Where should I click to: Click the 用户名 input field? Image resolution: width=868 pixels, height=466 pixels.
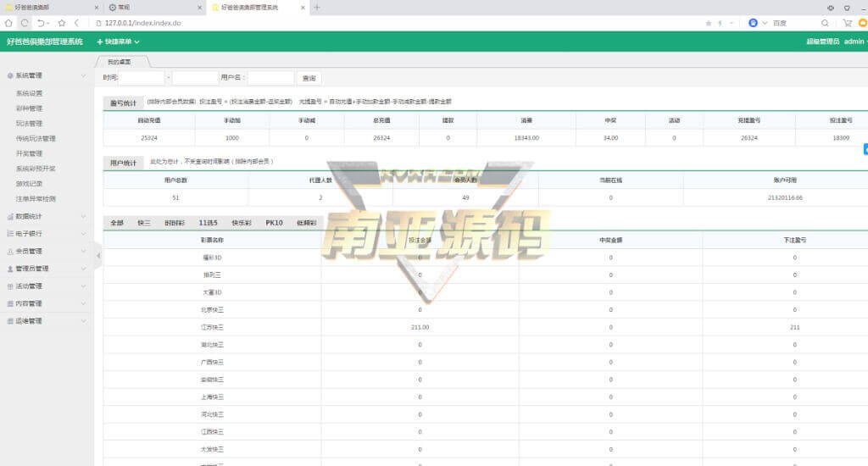coord(270,78)
